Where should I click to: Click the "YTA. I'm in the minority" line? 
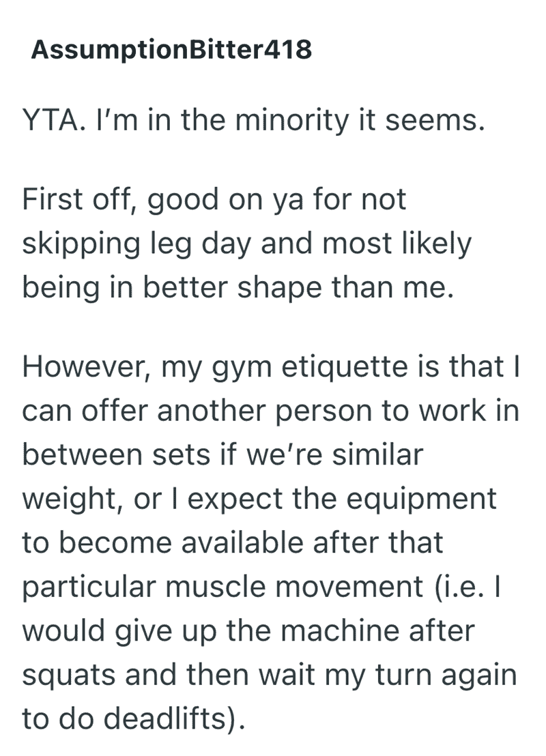click(253, 121)
